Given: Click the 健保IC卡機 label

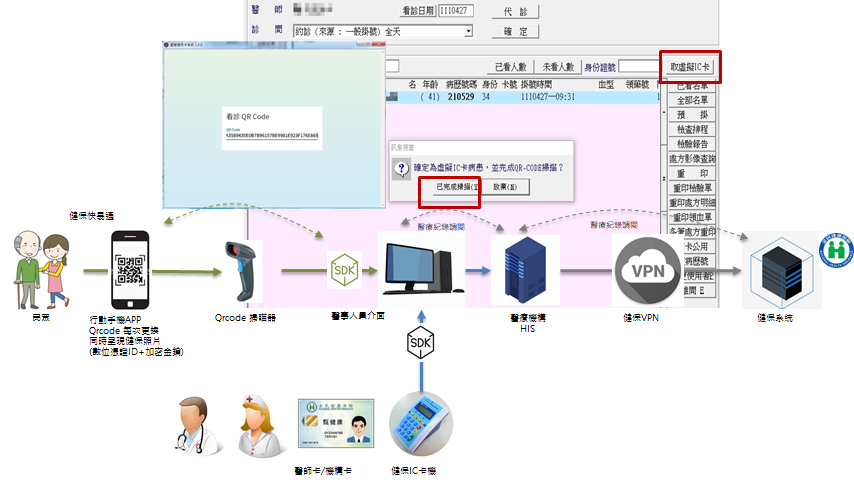Looking at the screenshot, I should (x=413, y=470).
